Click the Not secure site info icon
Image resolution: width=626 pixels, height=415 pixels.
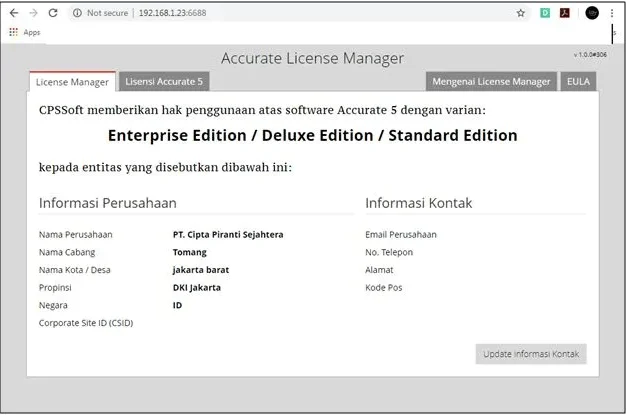[78, 13]
